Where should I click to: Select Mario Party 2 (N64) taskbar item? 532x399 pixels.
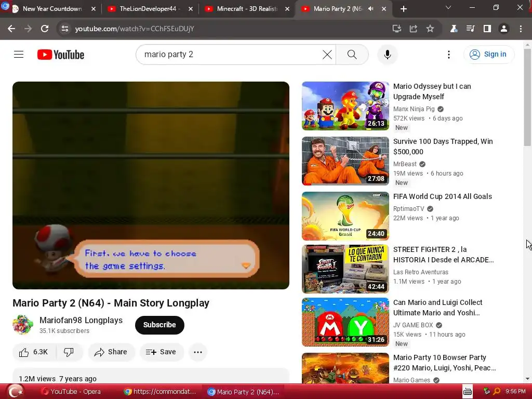pos(243,392)
